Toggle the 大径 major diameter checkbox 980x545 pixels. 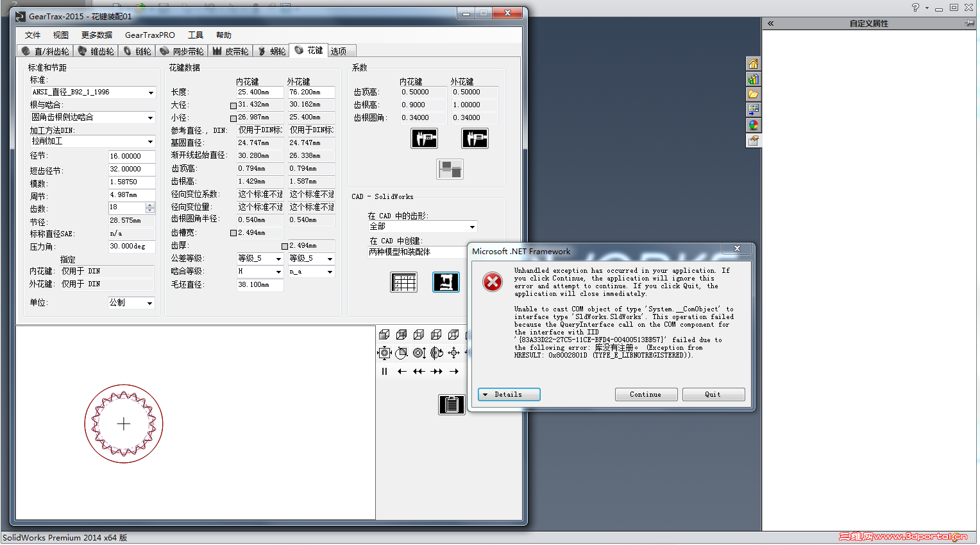click(233, 105)
